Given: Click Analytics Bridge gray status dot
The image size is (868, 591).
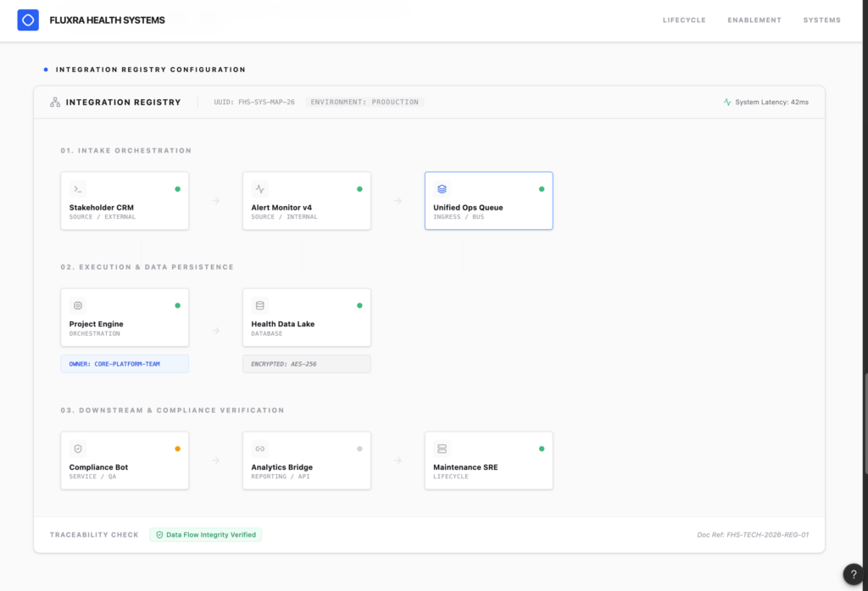Looking at the screenshot, I should point(359,449).
